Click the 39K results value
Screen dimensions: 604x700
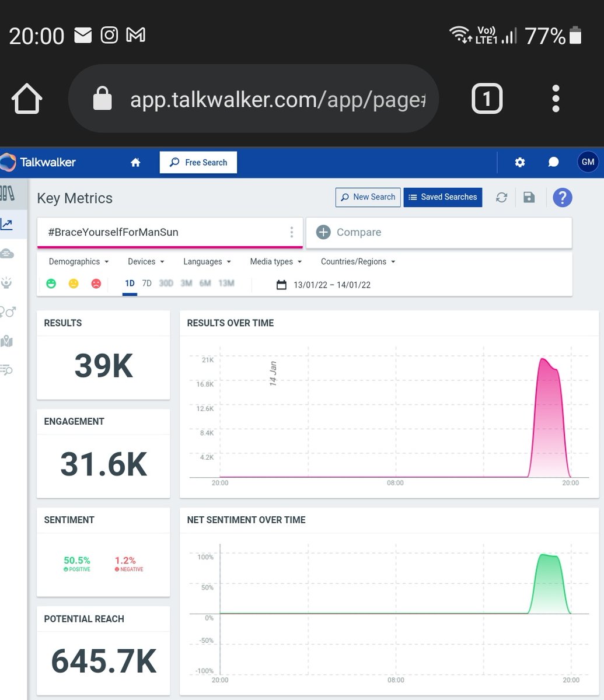coord(104,366)
